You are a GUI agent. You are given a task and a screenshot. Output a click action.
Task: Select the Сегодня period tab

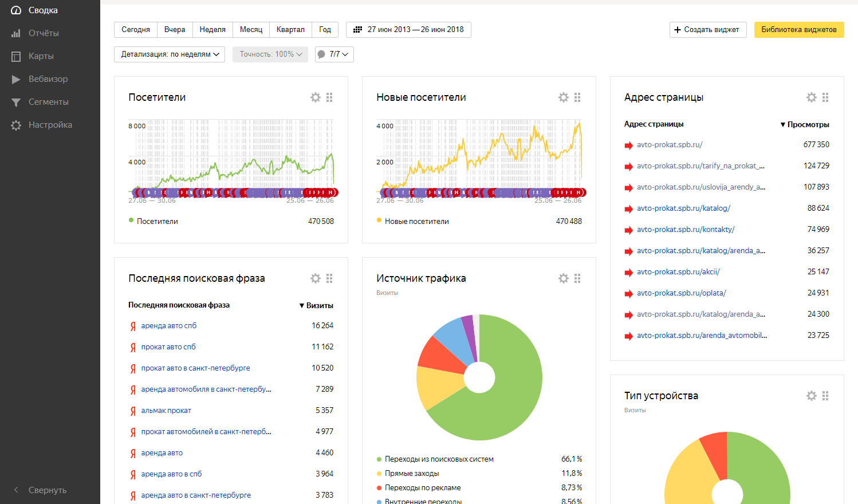(x=136, y=30)
